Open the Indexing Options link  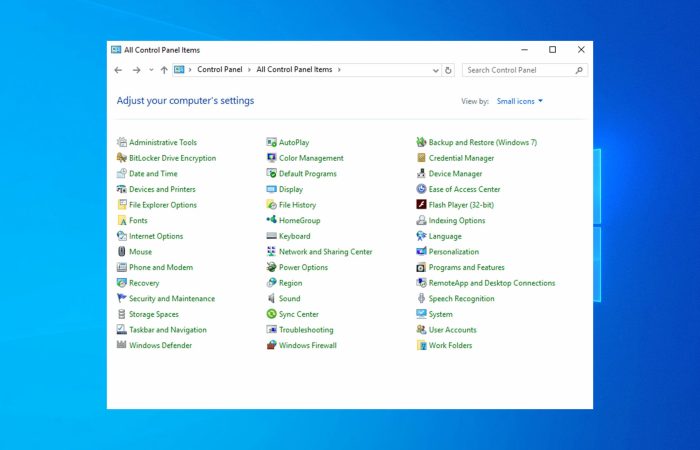(x=457, y=221)
